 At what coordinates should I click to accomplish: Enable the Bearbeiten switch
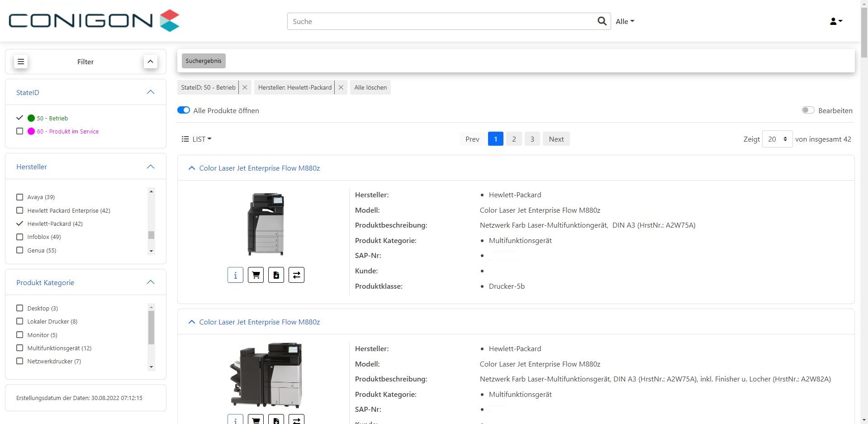[808, 110]
